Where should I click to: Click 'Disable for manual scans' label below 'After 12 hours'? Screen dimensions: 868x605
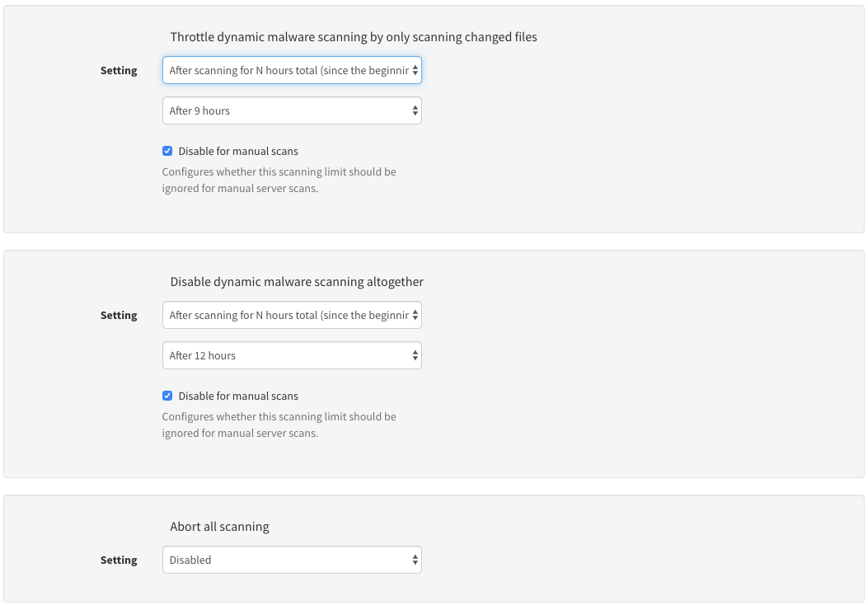[238, 396]
